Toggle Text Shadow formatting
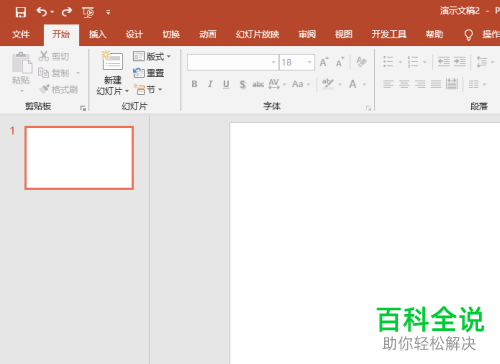The width and height of the screenshot is (500, 364). click(x=242, y=85)
